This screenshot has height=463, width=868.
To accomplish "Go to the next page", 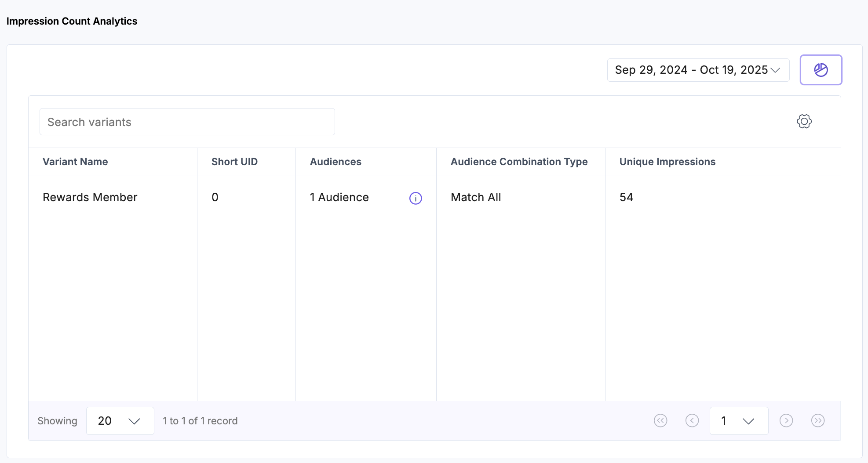I will tap(786, 421).
